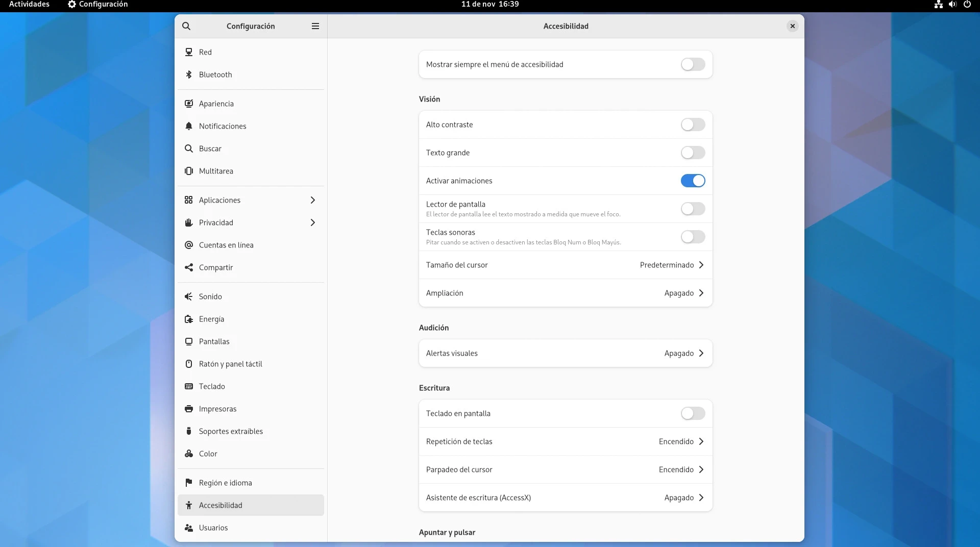Image resolution: width=980 pixels, height=547 pixels.
Task: Enable the Alto contraste switch
Action: click(693, 125)
